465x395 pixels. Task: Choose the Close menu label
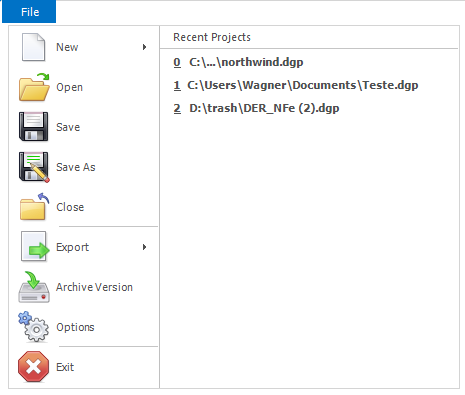click(70, 207)
